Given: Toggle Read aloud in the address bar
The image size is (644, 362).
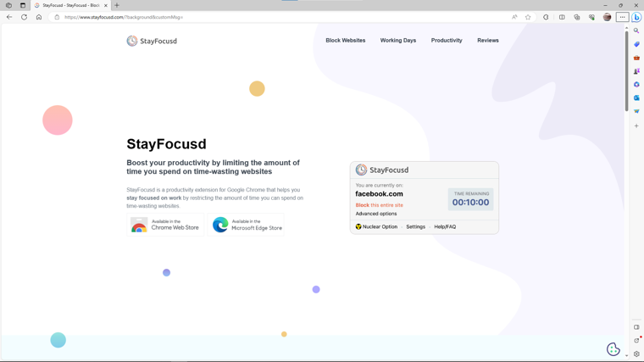Looking at the screenshot, I should tap(514, 17).
